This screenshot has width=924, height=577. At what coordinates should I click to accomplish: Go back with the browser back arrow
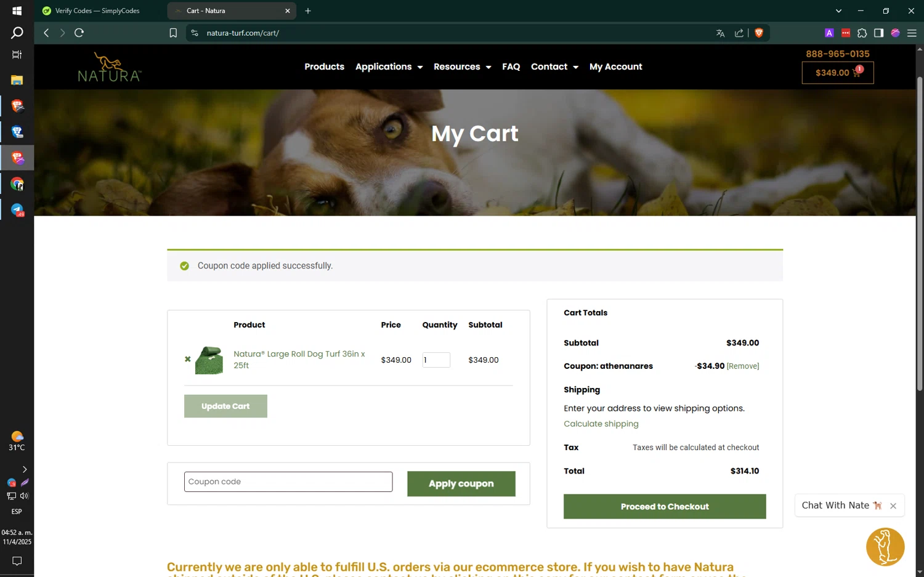(46, 33)
